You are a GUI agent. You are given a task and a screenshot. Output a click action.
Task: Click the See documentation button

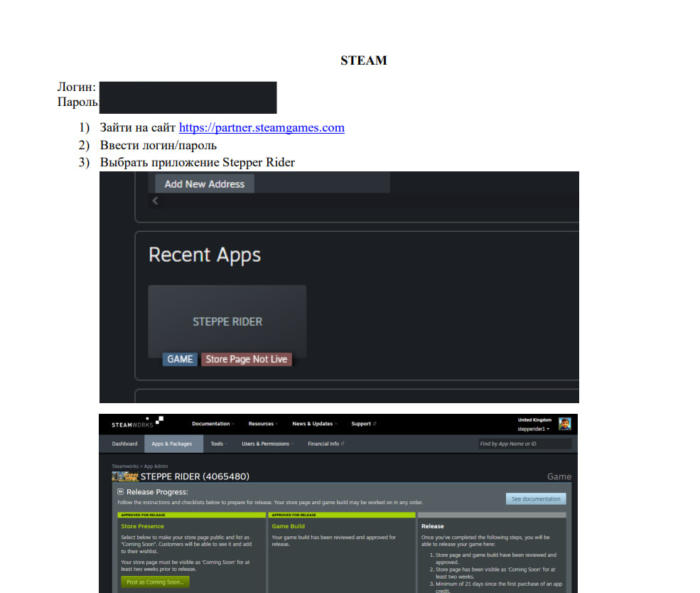point(536,498)
